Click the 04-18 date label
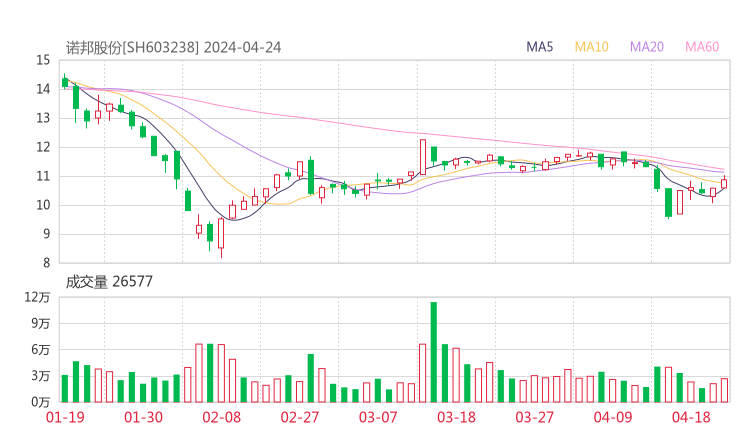 (x=691, y=417)
